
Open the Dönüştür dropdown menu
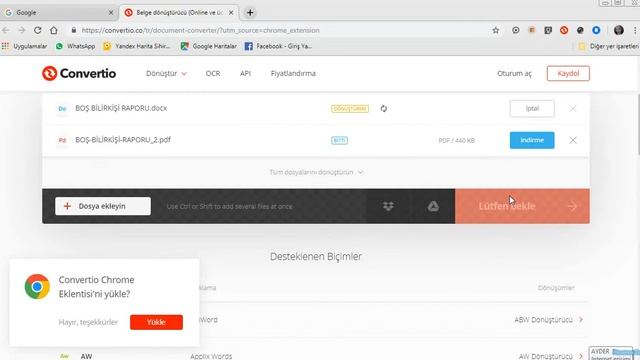[166, 73]
